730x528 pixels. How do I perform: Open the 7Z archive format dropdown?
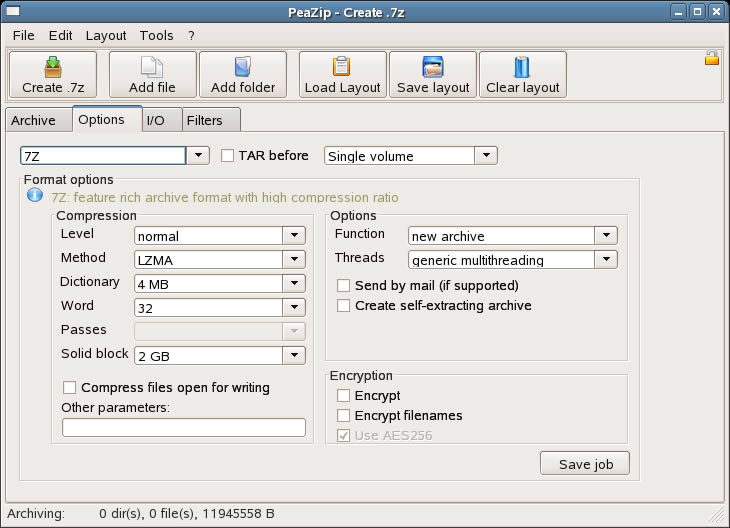(198, 156)
